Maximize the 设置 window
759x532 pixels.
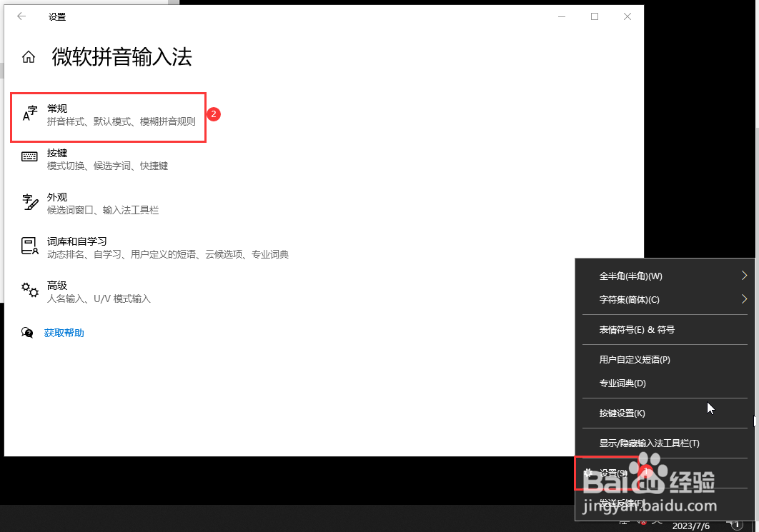595,16
